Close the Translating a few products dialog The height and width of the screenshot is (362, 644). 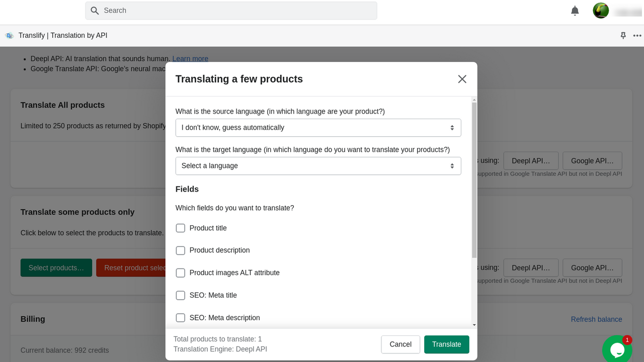click(462, 79)
